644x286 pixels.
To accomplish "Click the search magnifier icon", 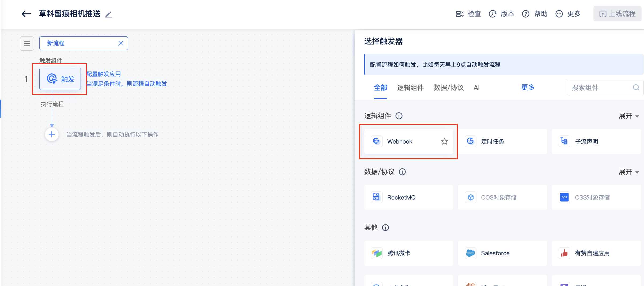I will tap(636, 88).
